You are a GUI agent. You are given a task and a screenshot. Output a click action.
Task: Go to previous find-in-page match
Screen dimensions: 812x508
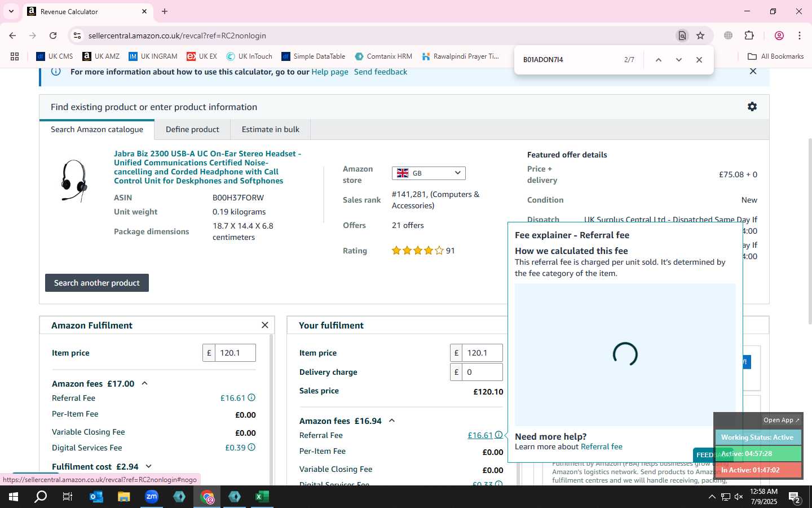tap(658, 60)
